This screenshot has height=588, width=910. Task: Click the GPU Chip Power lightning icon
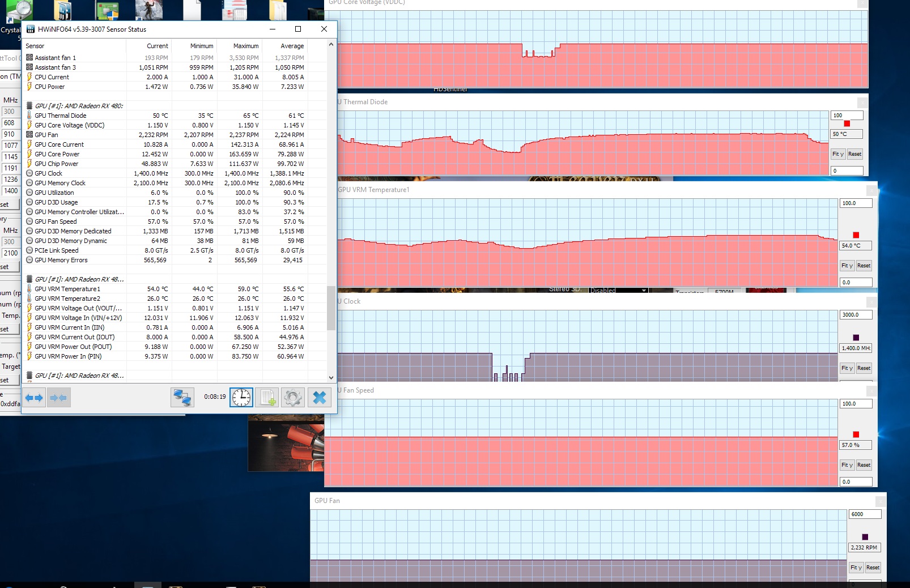pyautogui.click(x=29, y=163)
